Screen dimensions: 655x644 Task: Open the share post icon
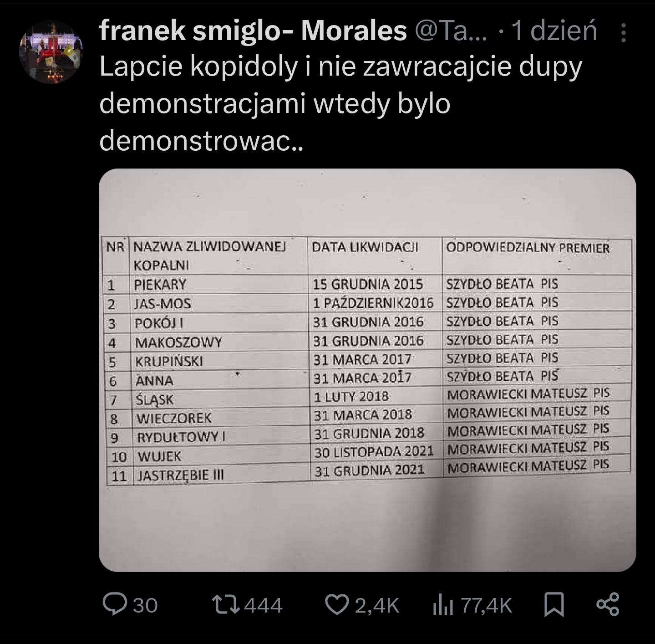(x=608, y=605)
